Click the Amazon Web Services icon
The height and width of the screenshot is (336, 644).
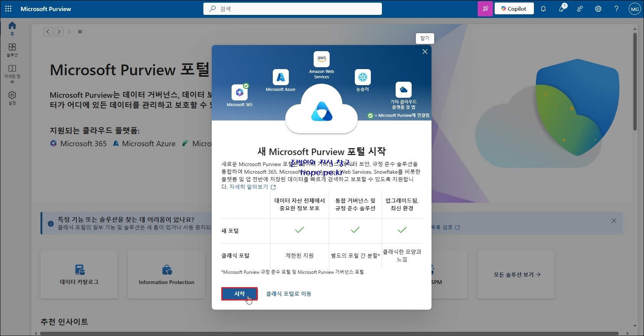point(322,59)
